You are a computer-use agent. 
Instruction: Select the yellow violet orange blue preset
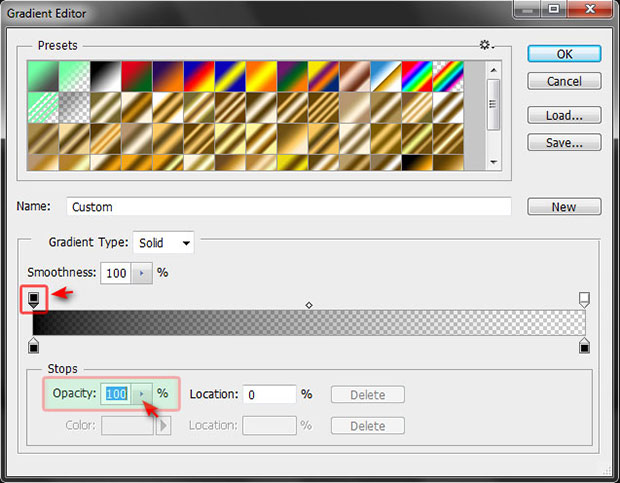[324, 76]
